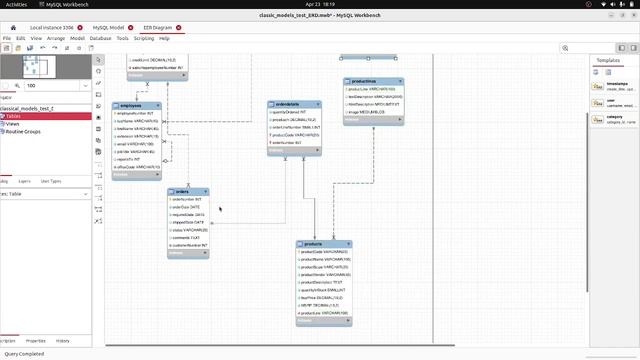The width and height of the screenshot is (640, 360).
Task: Collapse the orderdetails table with header arrow
Action: click(x=318, y=104)
